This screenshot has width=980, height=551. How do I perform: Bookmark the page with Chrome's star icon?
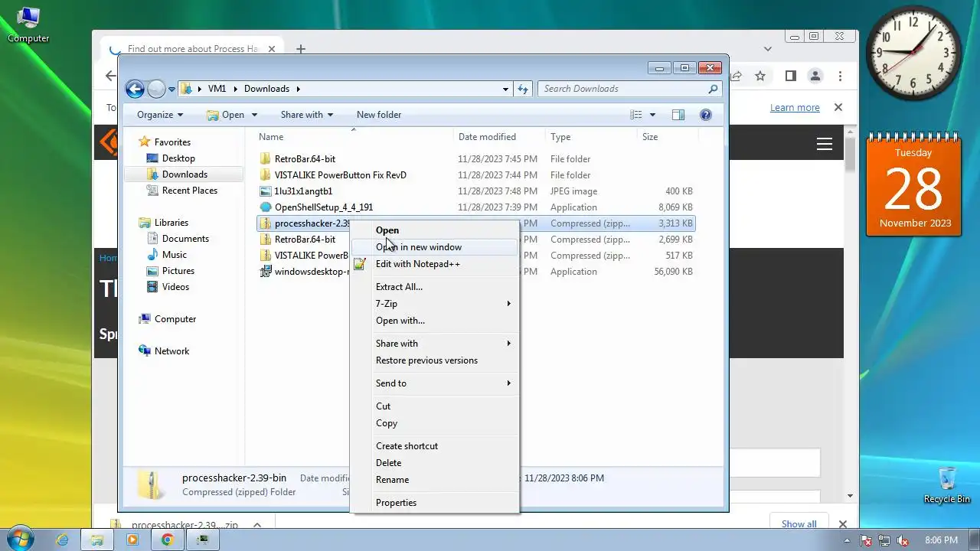coord(760,76)
